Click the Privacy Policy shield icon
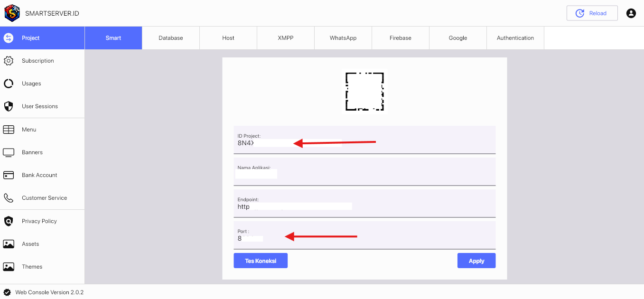 [9, 221]
